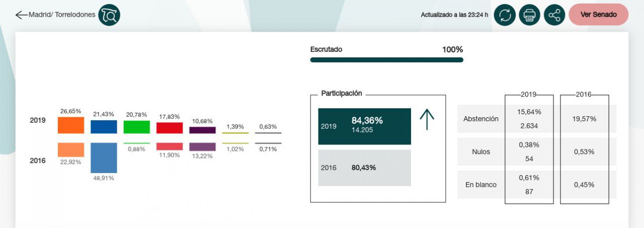Click the back arrow beside Madrid/ Torrelodones
The width and height of the screenshot is (644, 228).
pos(21,15)
